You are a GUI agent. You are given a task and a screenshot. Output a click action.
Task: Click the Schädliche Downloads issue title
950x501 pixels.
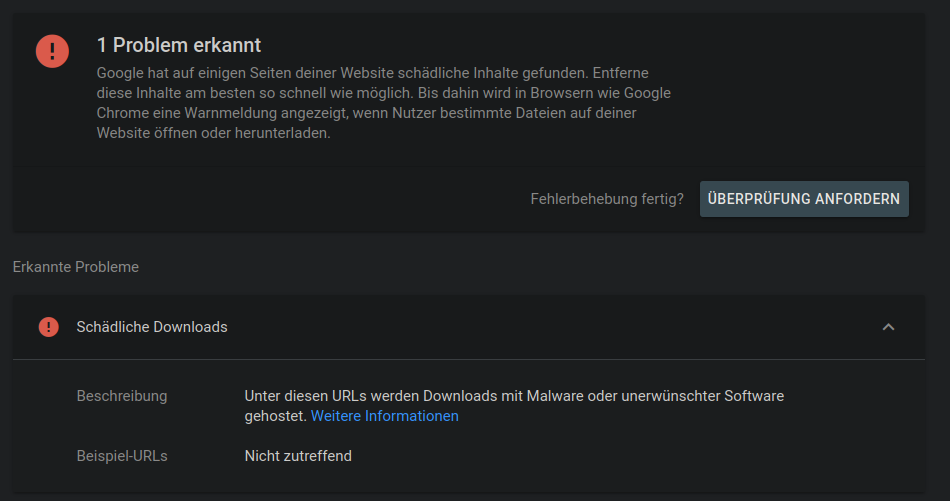pos(152,327)
